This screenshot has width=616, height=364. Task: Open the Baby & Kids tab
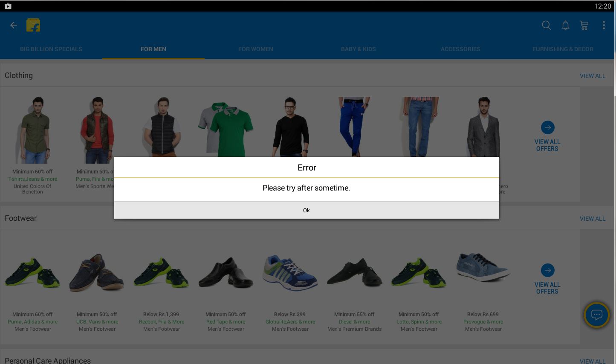(x=359, y=49)
